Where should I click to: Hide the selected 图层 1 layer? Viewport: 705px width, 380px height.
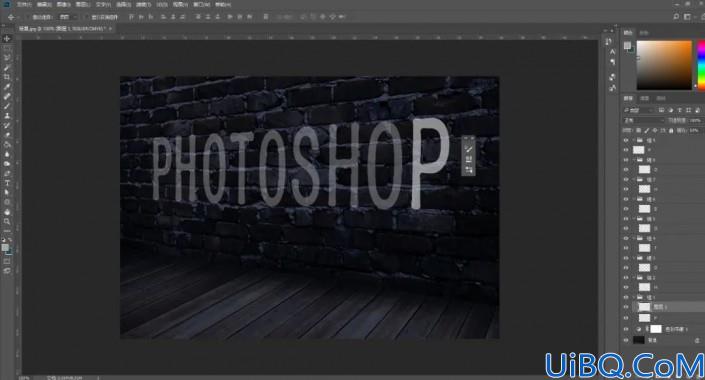pos(626,307)
